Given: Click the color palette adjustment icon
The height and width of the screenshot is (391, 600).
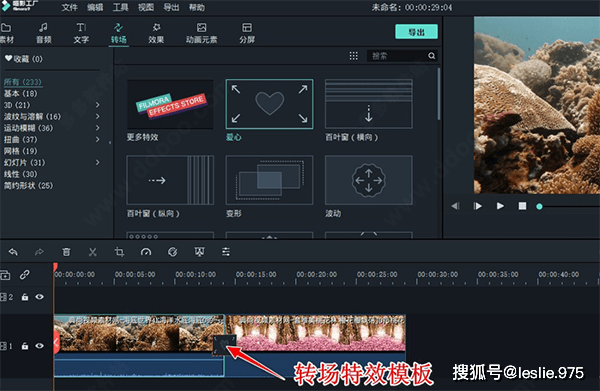Looking at the screenshot, I should 173,252.
